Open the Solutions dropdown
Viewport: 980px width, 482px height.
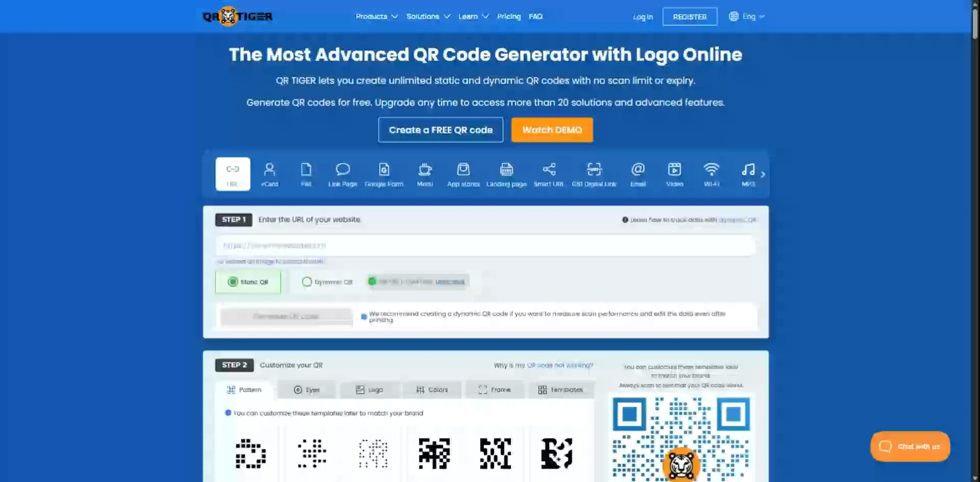[428, 16]
